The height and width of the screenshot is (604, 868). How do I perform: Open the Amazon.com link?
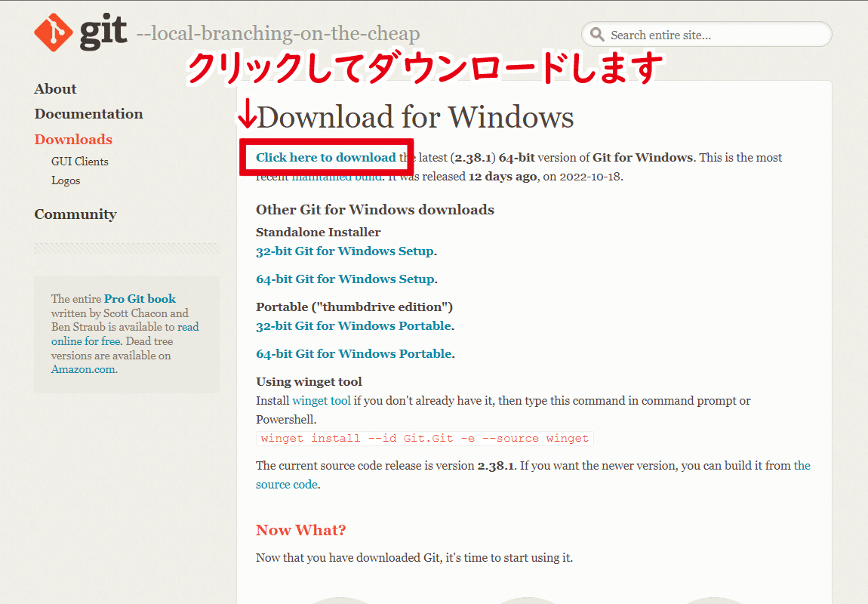click(83, 369)
